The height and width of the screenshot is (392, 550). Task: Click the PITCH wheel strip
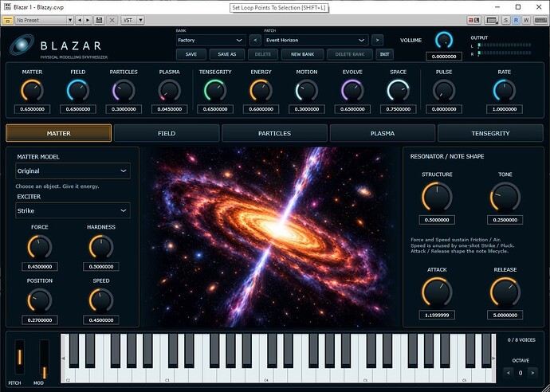coord(20,357)
